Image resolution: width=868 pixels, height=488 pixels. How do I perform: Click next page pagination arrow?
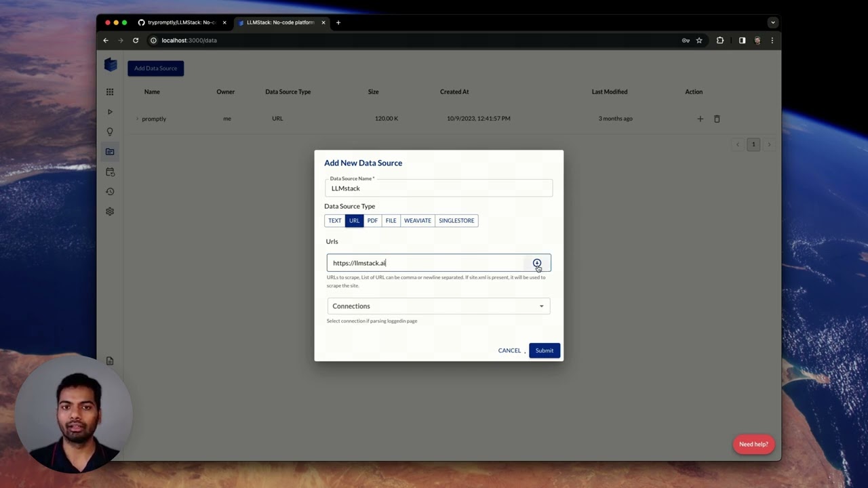click(769, 144)
